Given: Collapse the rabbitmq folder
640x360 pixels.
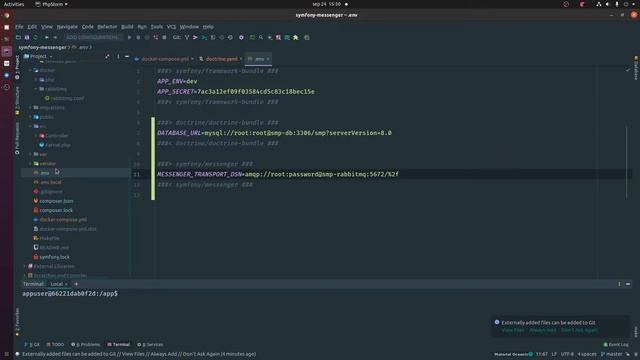Looking at the screenshot, I should pos(36,89).
